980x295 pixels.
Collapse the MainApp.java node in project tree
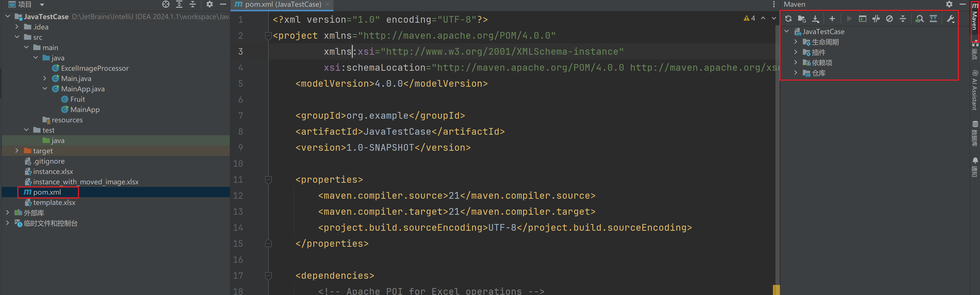(x=45, y=89)
